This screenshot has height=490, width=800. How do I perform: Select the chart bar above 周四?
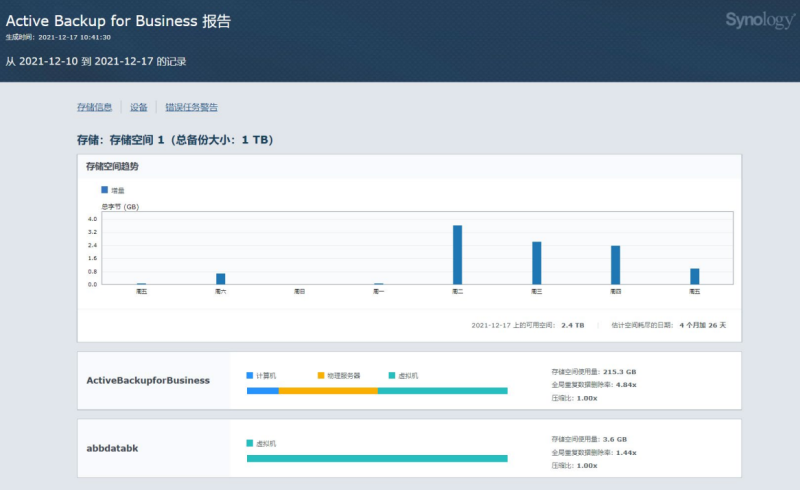pyautogui.click(x=615, y=265)
